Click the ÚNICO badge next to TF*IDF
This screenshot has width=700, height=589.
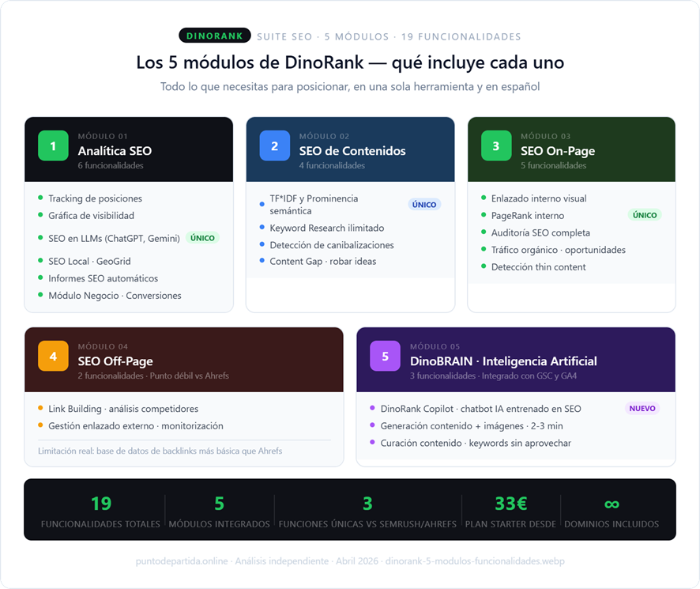click(x=424, y=205)
